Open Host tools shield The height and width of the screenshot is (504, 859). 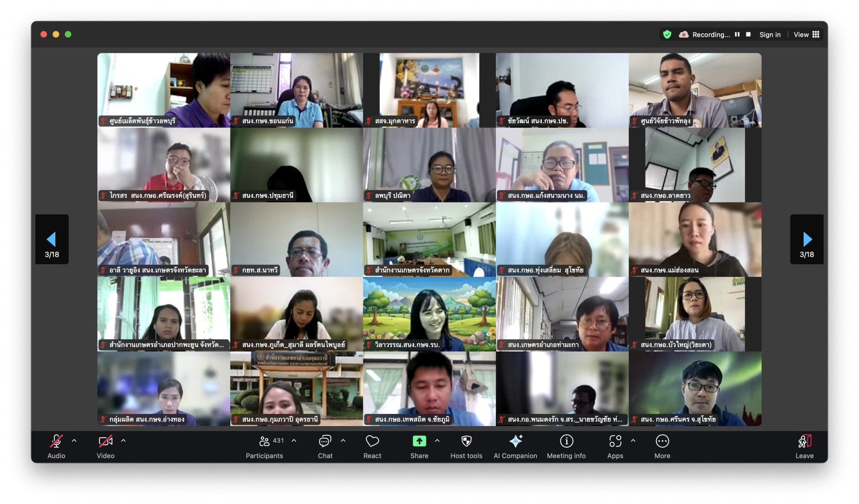pos(466,442)
